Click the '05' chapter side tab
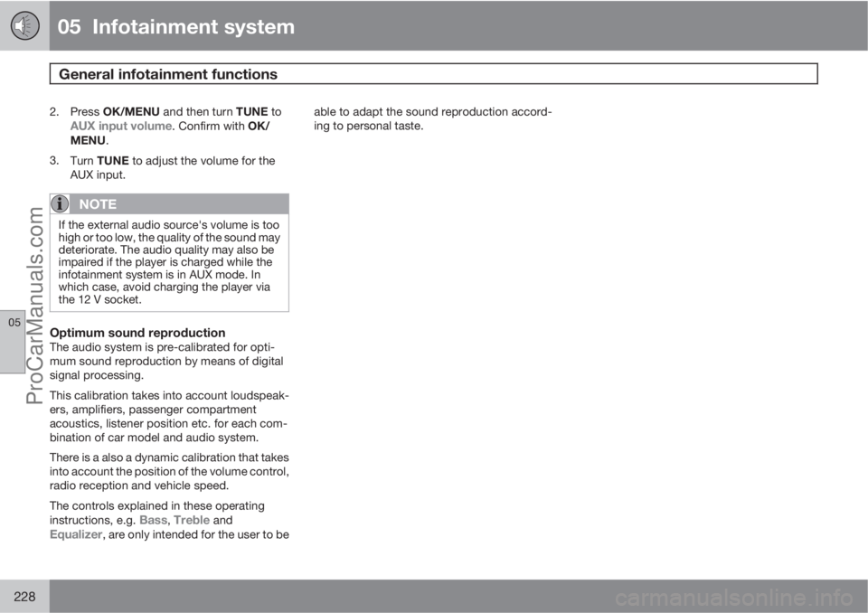The height and width of the screenshot is (613, 868). tap(13, 342)
